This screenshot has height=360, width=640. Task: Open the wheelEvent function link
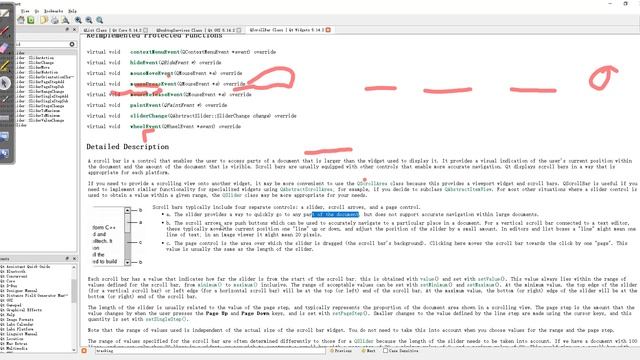145,126
